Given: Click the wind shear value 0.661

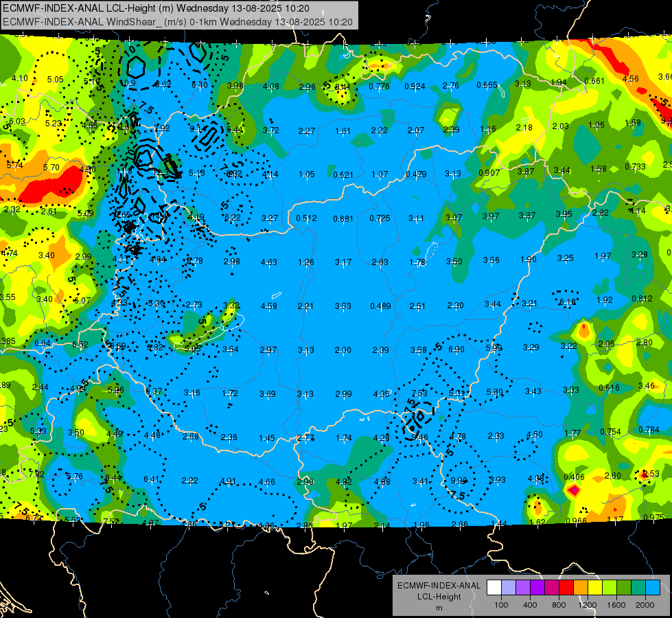Looking at the screenshot, I should pos(594,80).
